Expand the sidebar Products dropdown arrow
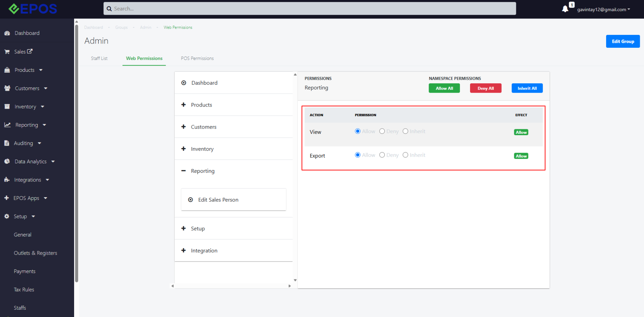The height and width of the screenshot is (317, 644). click(41, 70)
